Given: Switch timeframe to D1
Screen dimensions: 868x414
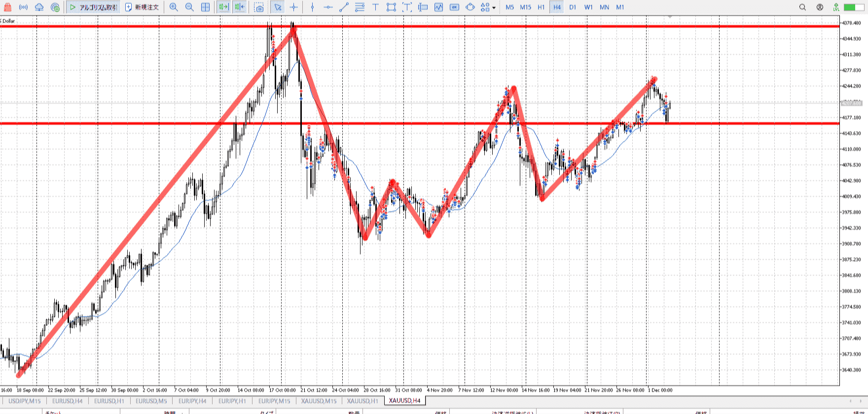Looking at the screenshot, I should tap(573, 7).
